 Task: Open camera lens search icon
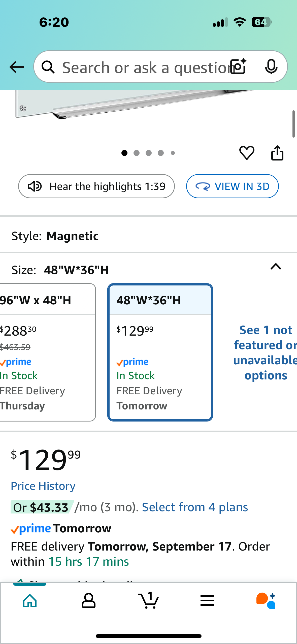(239, 67)
